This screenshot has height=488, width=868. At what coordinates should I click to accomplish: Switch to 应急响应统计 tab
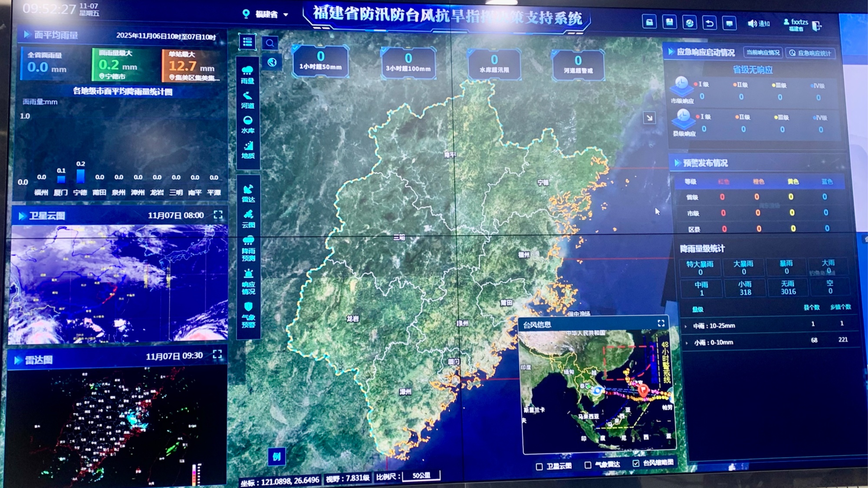pos(810,53)
